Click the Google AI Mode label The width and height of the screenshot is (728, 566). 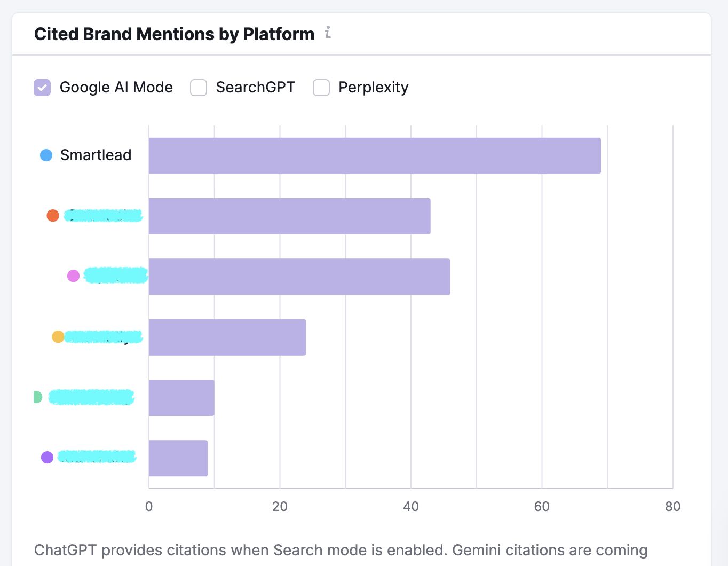pyautogui.click(x=116, y=88)
